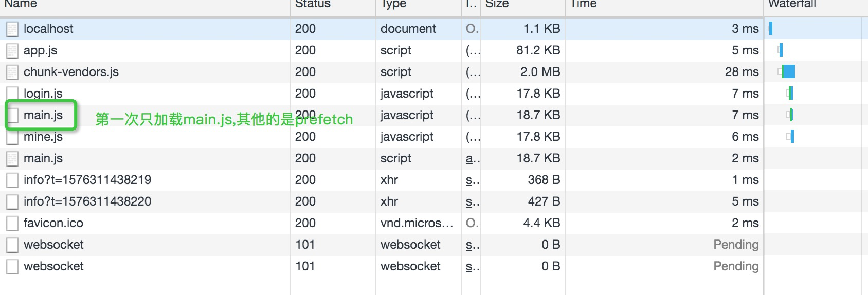Select the green-highlighted main.js request

click(43, 115)
